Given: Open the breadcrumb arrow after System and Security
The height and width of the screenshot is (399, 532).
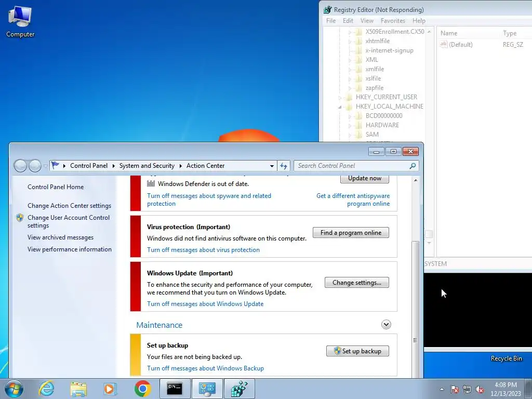Looking at the screenshot, I should pyautogui.click(x=180, y=166).
